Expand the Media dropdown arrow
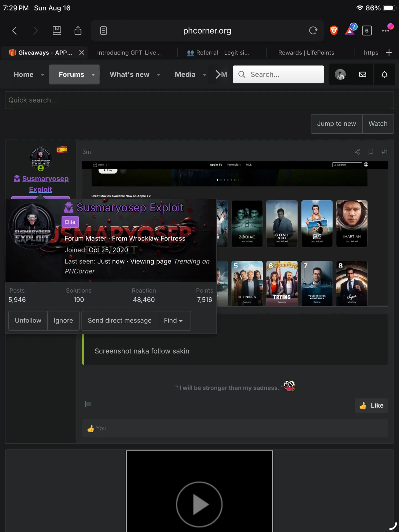 click(204, 75)
